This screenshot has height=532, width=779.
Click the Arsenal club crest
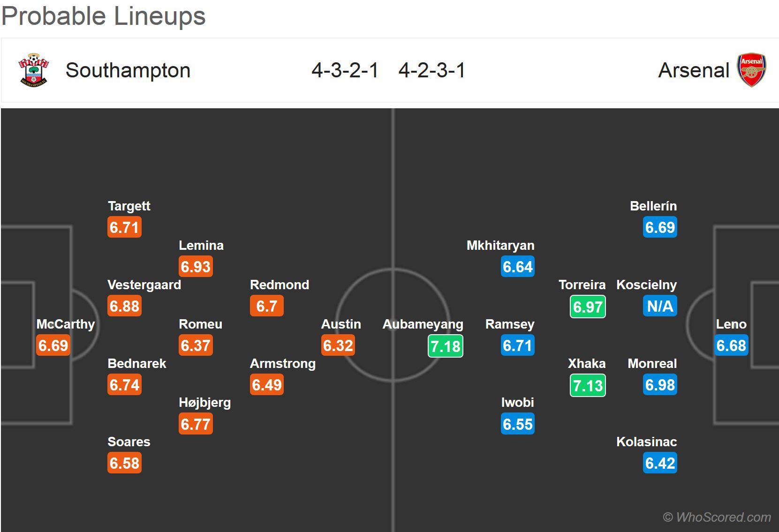tap(751, 70)
